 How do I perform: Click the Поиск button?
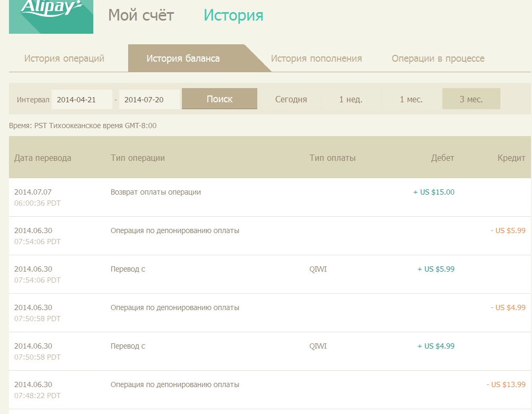(219, 99)
